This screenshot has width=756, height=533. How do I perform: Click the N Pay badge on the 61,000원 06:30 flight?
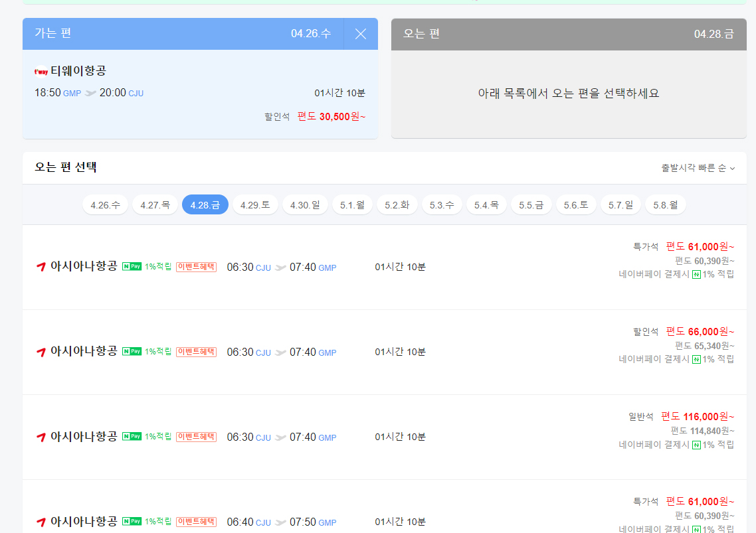pos(132,267)
